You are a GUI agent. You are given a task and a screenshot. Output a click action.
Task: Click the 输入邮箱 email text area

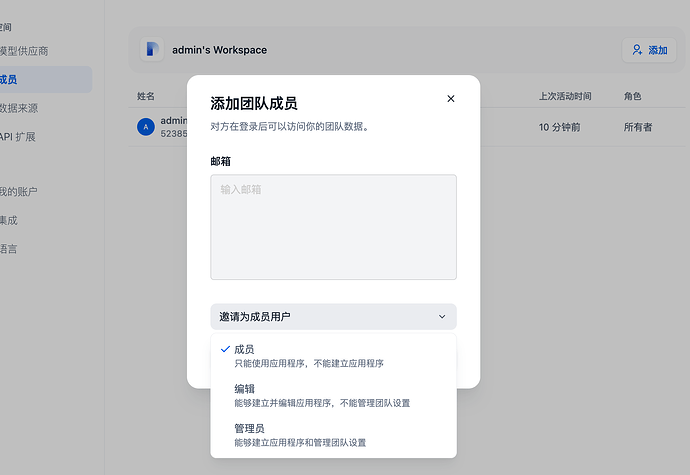pyautogui.click(x=334, y=227)
